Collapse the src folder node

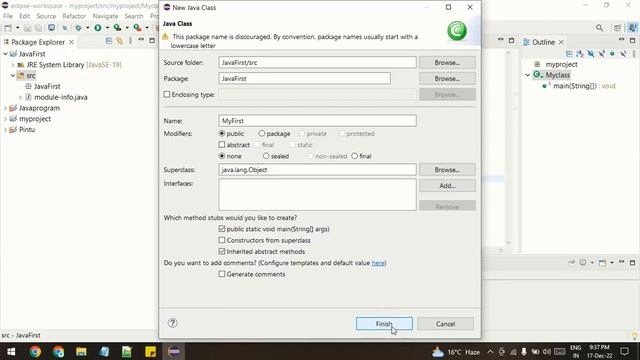click(13, 76)
